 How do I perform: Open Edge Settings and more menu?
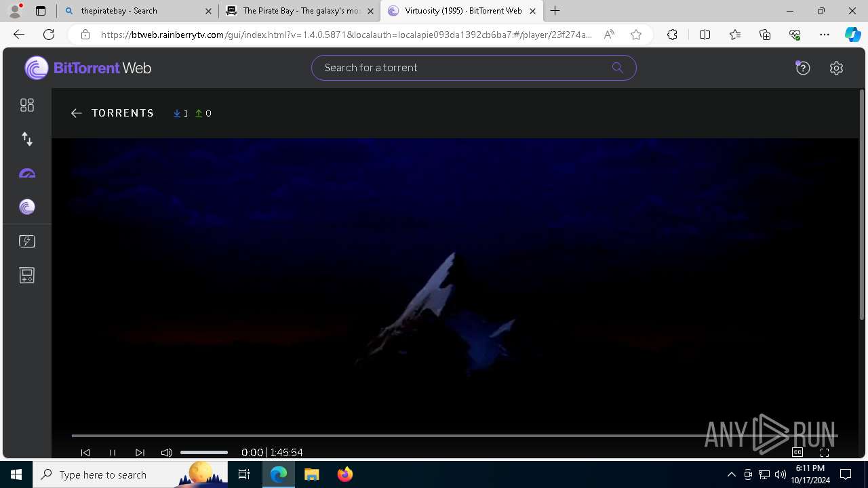pyautogui.click(x=825, y=35)
